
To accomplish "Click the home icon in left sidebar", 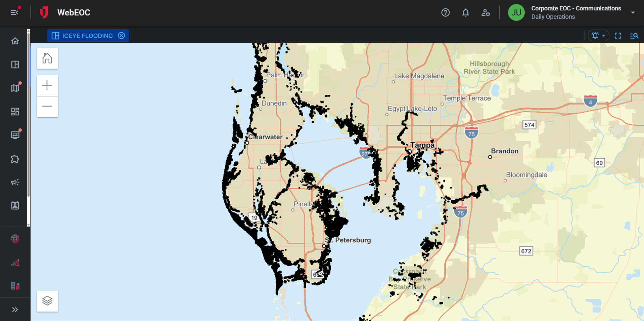I will pyautogui.click(x=15, y=41).
